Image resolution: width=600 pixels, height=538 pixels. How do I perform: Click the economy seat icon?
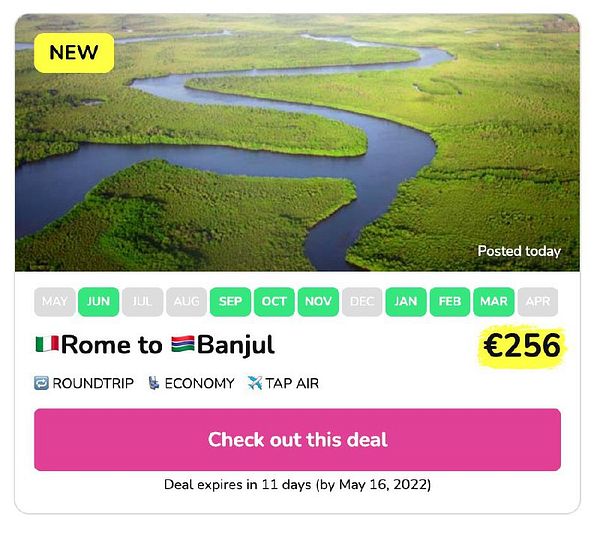click(x=154, y=383)
